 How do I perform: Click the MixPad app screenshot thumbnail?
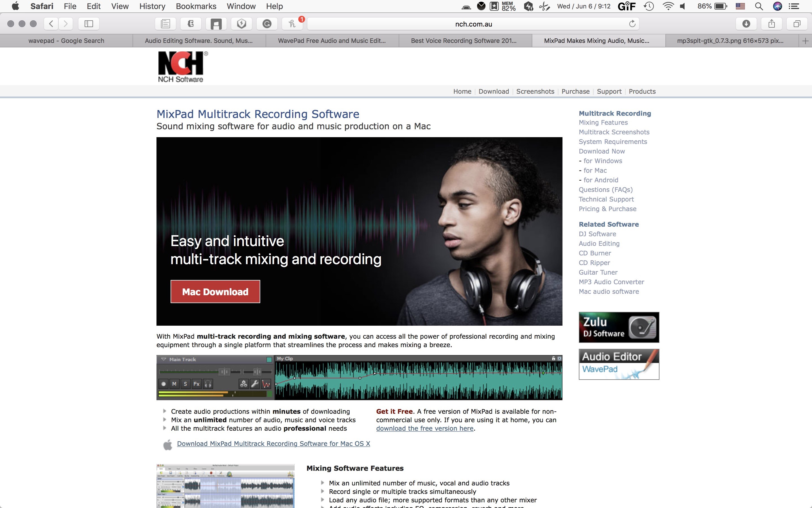[226, 486]
